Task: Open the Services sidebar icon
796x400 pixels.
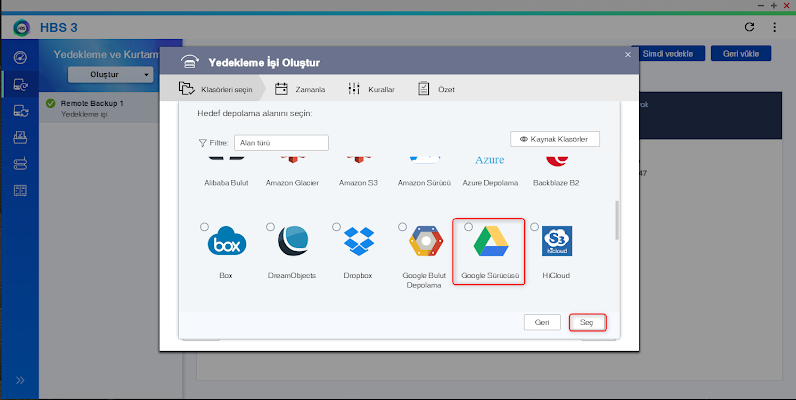Action: point(20,137)
